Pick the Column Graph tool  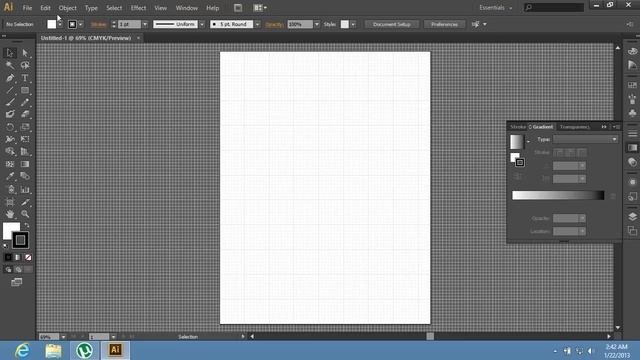(25, 189)
